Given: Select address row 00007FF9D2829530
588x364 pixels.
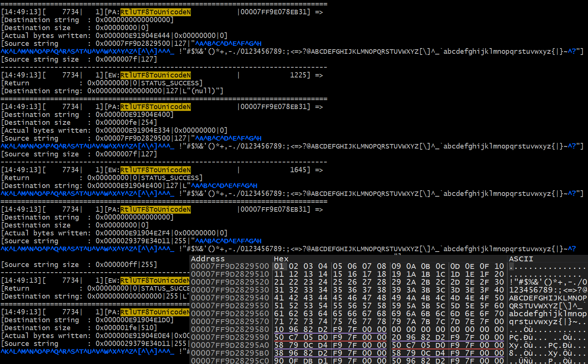Looking at the screenshot, I should 230,290.
